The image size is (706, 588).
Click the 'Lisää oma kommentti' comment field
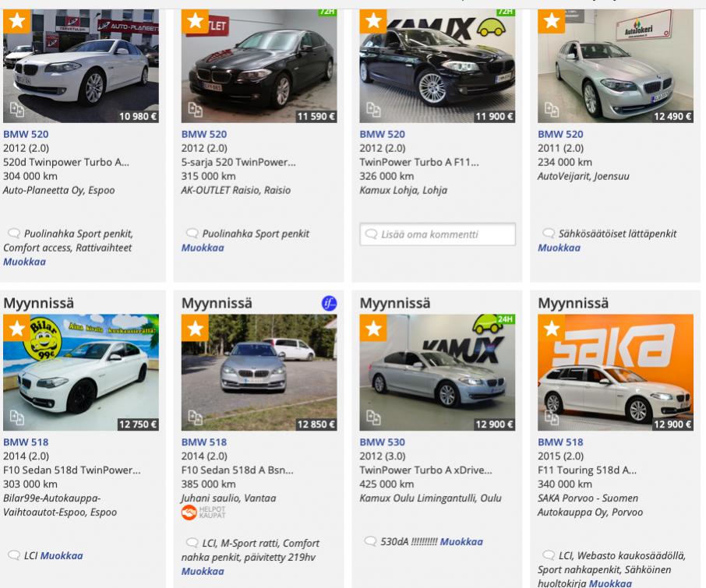[x=437, y=234]
